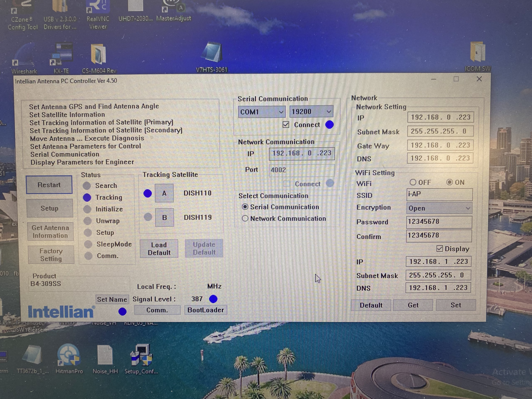Select tracking satellite B button

pyautogui.click(x=165, y=217)
